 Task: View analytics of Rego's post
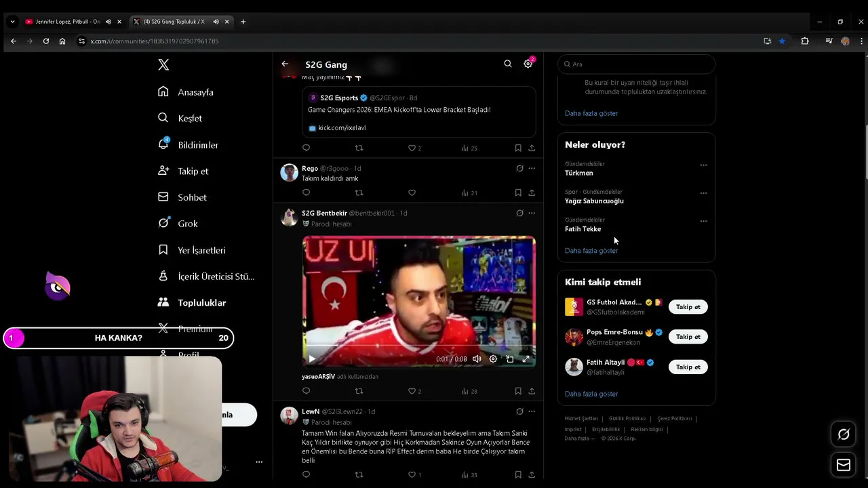pos(469,192)
